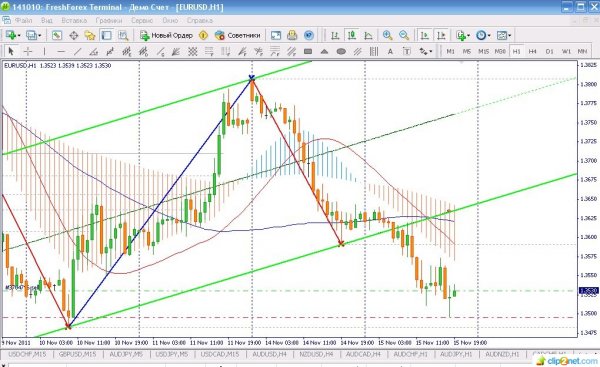Image resolution: width=600 pixels, height=367 pixels.
Task: Click the Новый Ордер button
Action: coord(166,36)
